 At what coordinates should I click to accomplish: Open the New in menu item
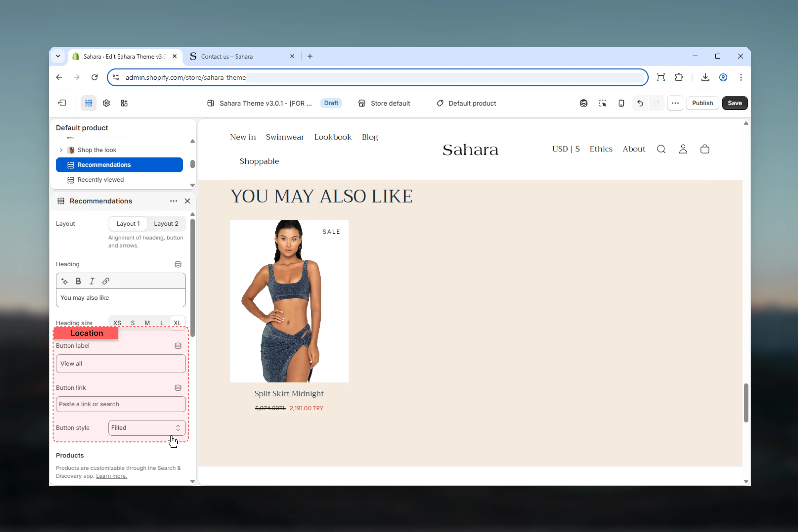tap(243, 137)
